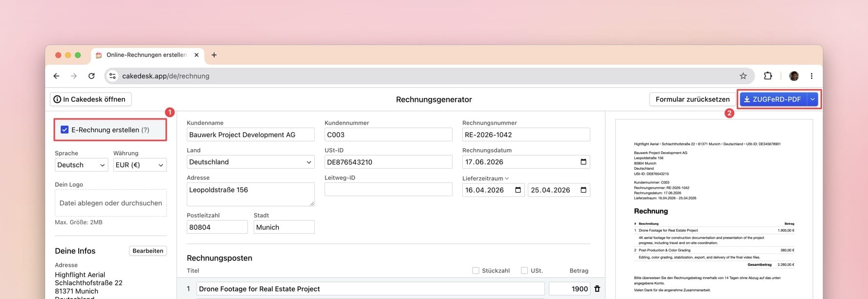Reload the page with refresh icon
868x299 pixels.
click(91, 76)
